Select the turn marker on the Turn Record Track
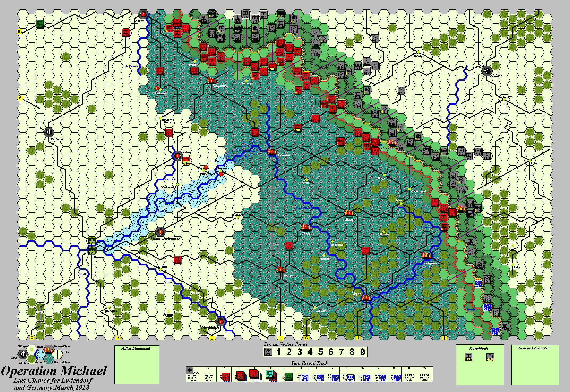The image size is (570, 392). (189, 370)
